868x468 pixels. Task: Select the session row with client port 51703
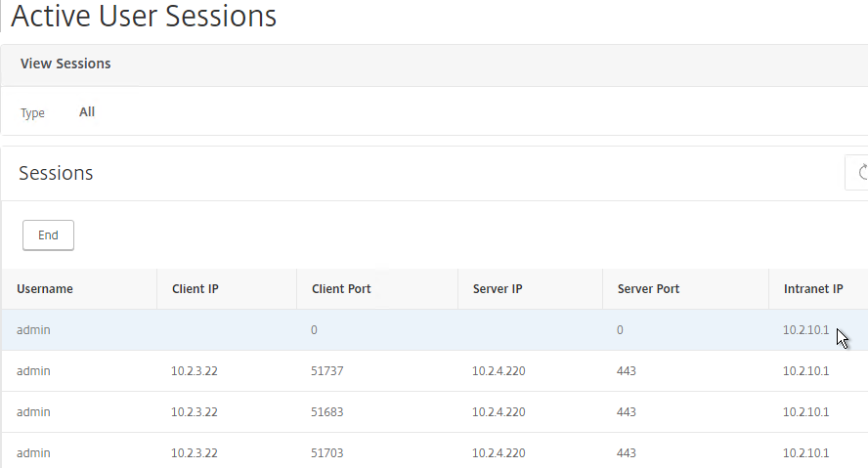pos(434,452)
